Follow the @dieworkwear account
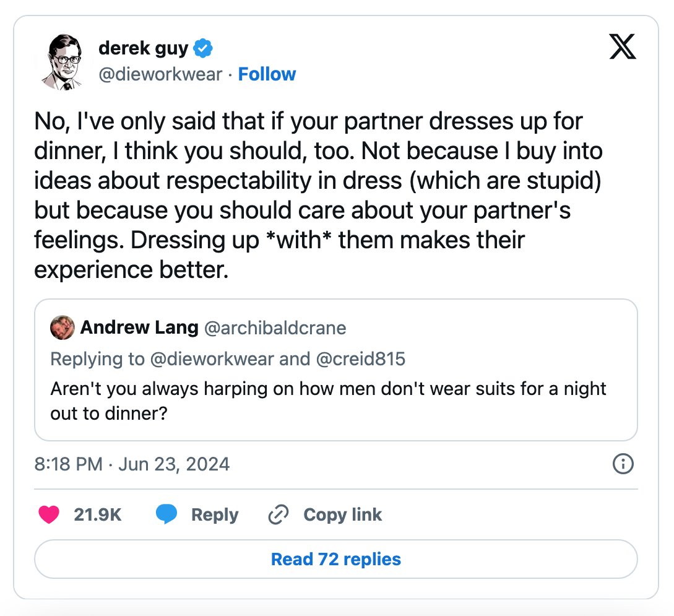Screen dimensions: 674x616 [x=267, y=74]
